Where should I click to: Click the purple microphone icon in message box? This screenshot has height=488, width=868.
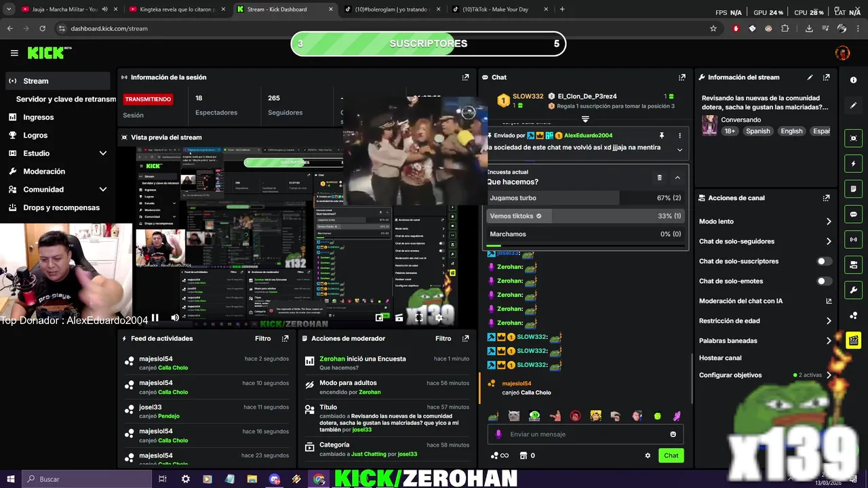tap(498, 434)
